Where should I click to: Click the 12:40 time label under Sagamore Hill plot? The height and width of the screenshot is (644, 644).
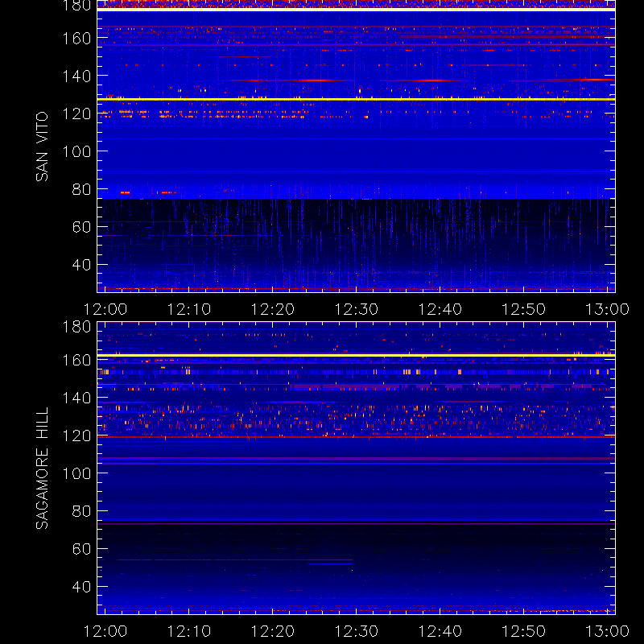pyautogui.click(x=440, y=631)
